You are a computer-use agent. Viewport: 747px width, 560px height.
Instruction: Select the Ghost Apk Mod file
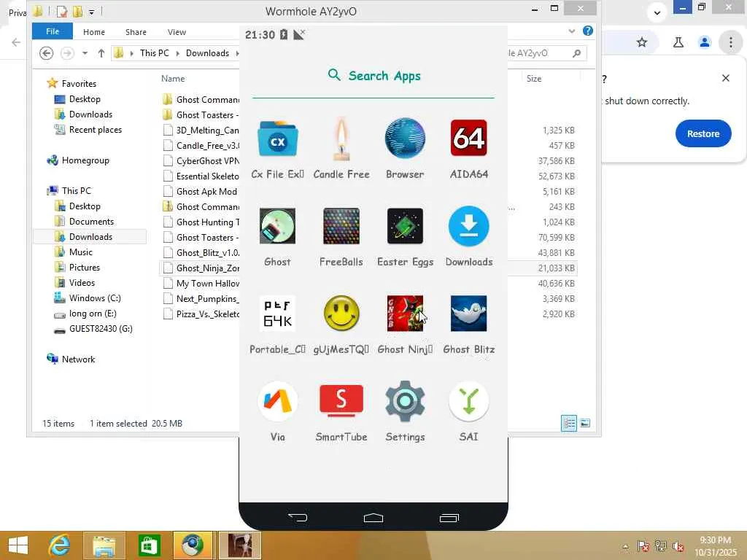(206, 192)
